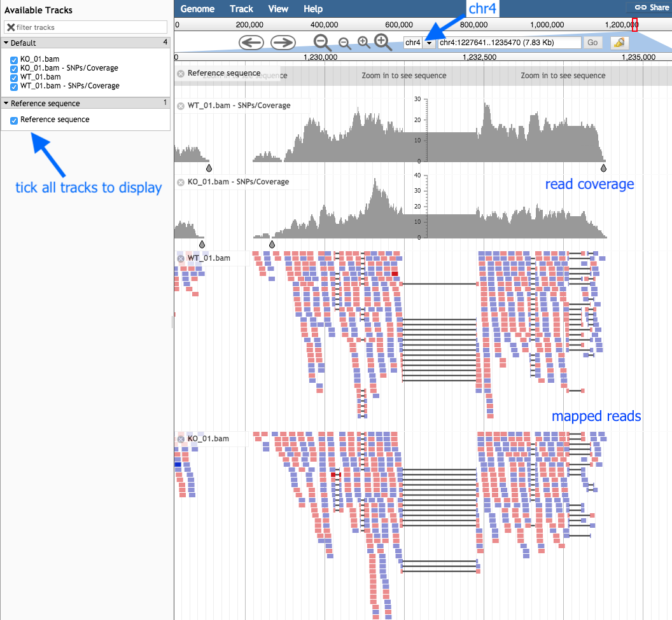Toggle the highlight marker tool

(619, 43)
